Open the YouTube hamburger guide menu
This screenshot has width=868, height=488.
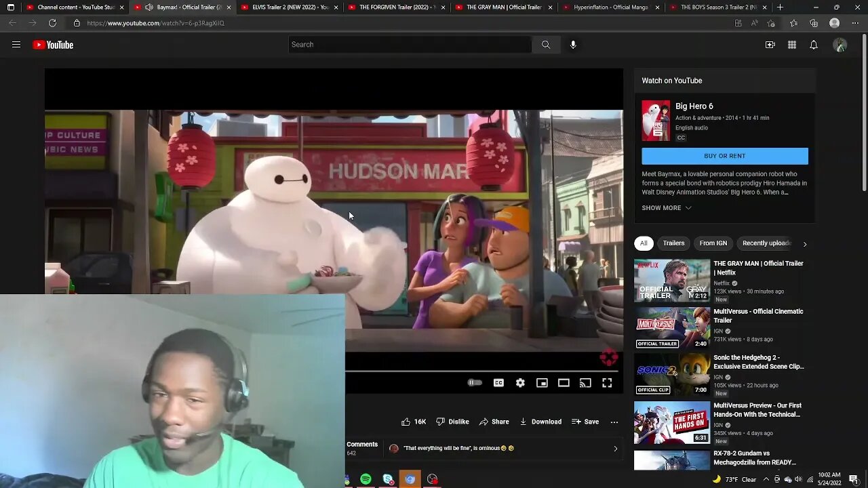tap(16, 45)
